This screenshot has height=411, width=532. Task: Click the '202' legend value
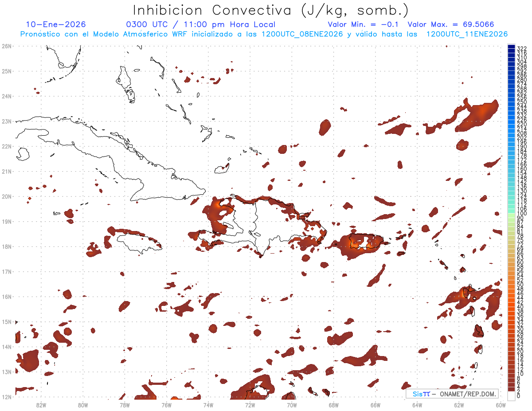pos(521,137)
